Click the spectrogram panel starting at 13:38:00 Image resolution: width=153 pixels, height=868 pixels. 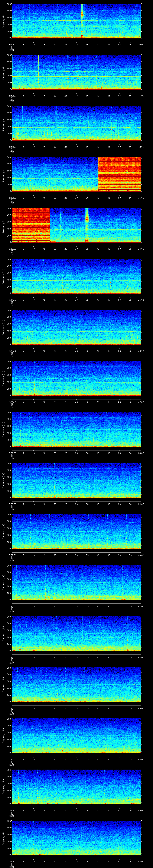(76, 481)
